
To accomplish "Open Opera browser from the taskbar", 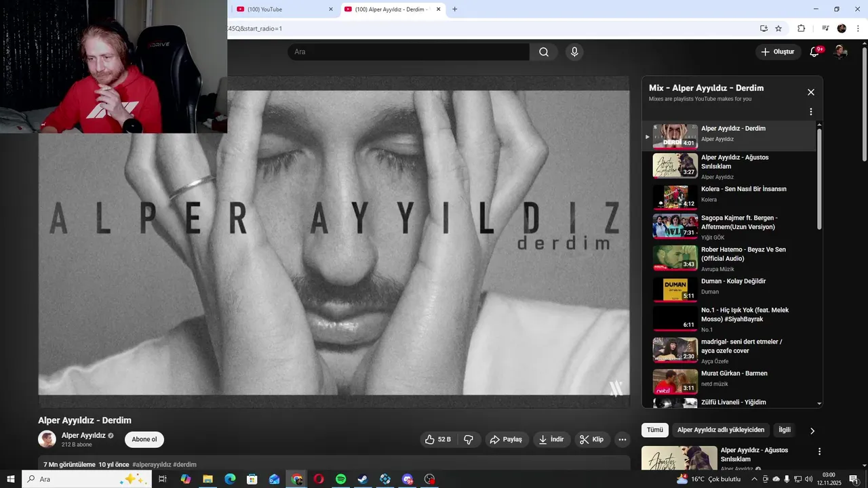I will pos(319,479).
